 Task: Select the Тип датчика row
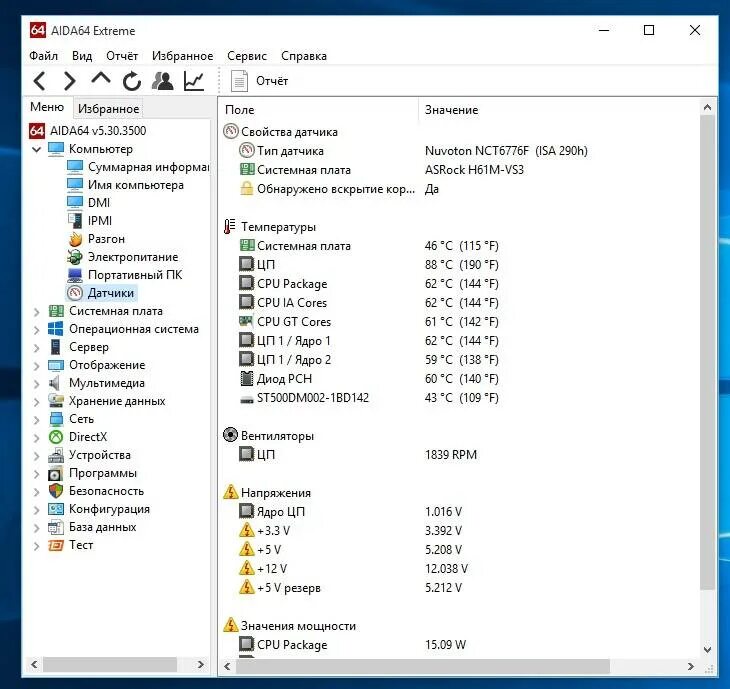[460, 151]
